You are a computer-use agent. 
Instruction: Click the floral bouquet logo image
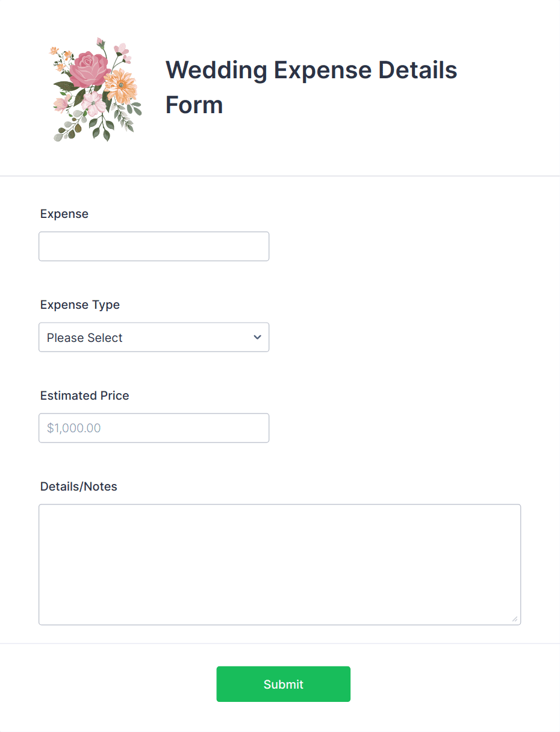[x=96, y=89]
